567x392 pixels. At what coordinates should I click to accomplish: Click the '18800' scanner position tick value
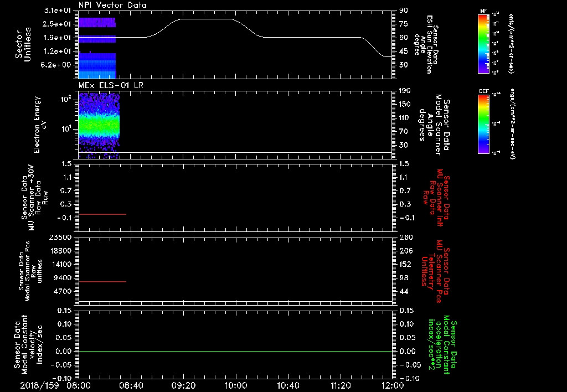coord(60,251)
